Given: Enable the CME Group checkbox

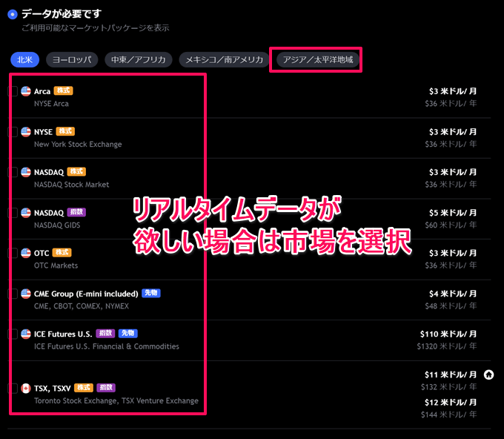Looking at the screenshot, I should pos(13,294).
